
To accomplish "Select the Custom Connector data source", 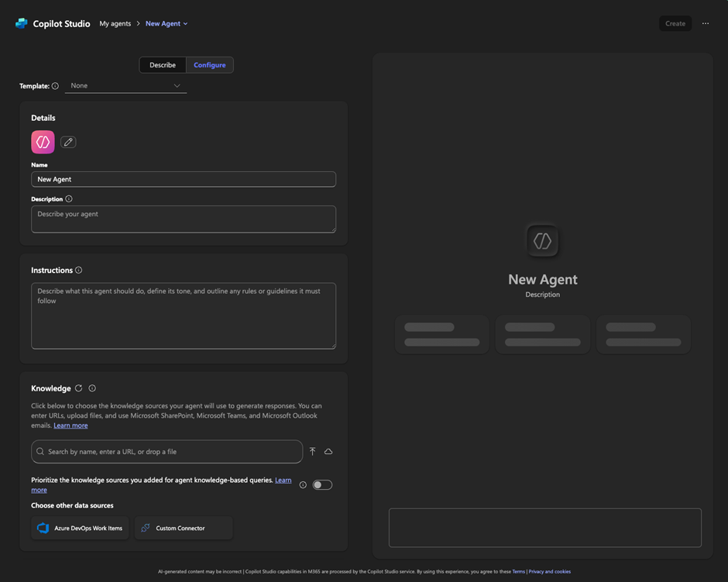I will 184,528.
